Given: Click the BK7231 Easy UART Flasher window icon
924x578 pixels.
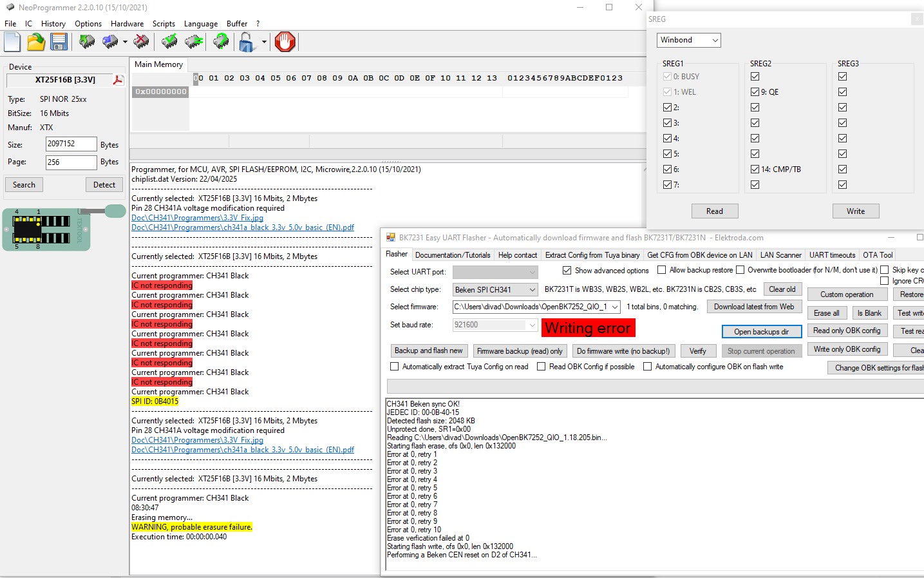Looking at the screenshot, I should click(x=391, y=238).
